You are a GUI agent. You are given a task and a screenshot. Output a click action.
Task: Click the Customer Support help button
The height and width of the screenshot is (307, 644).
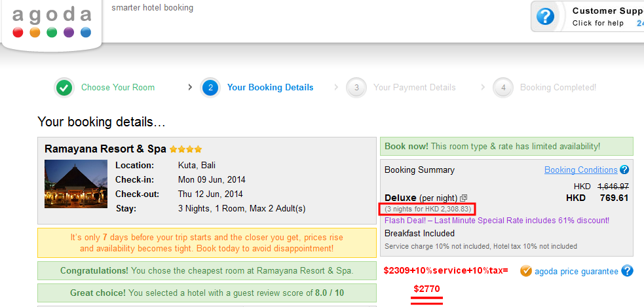(597, 16)
